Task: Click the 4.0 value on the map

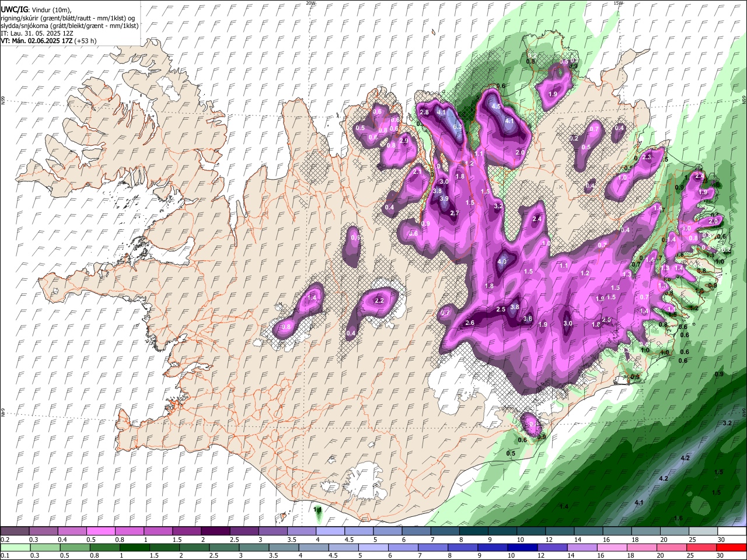Action: (502, 262)
